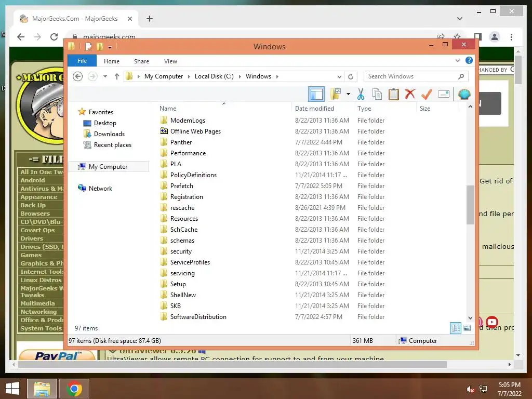Viewport: 532px width, 399px height.
Task: Select My Computer in navigation pane
Action: click(x=108, y=167)
